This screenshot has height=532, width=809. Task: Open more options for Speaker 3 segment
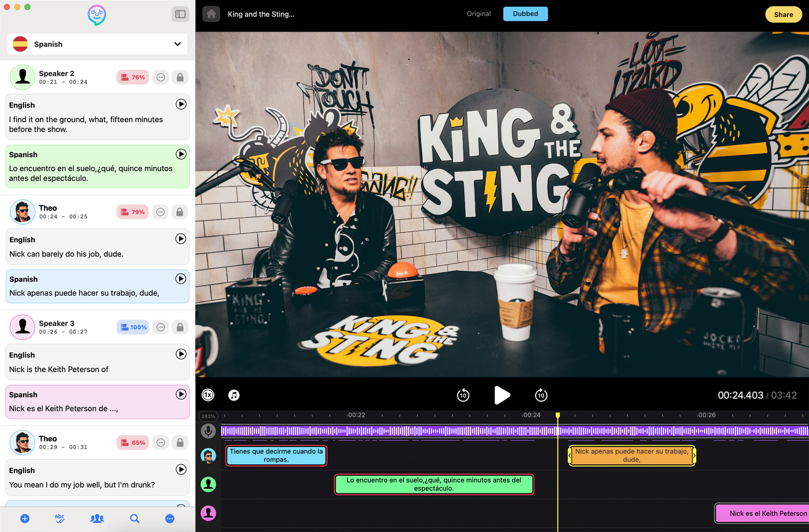tap(161, 327)
